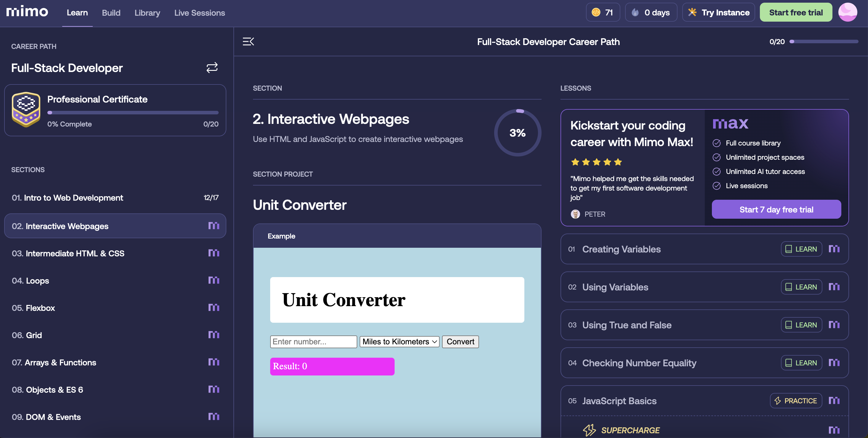Screen dimensions: 868x438
Task: Click the Professional Certificate badge icon
Action: click(x=26, y=110)
